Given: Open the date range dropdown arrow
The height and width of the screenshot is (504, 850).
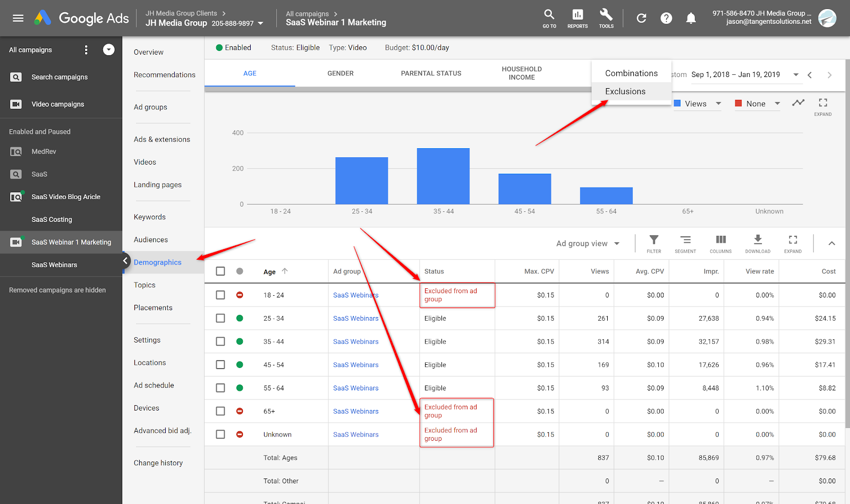Looking at the screenshot, I should pyautogui.click(x=795, y=75).
